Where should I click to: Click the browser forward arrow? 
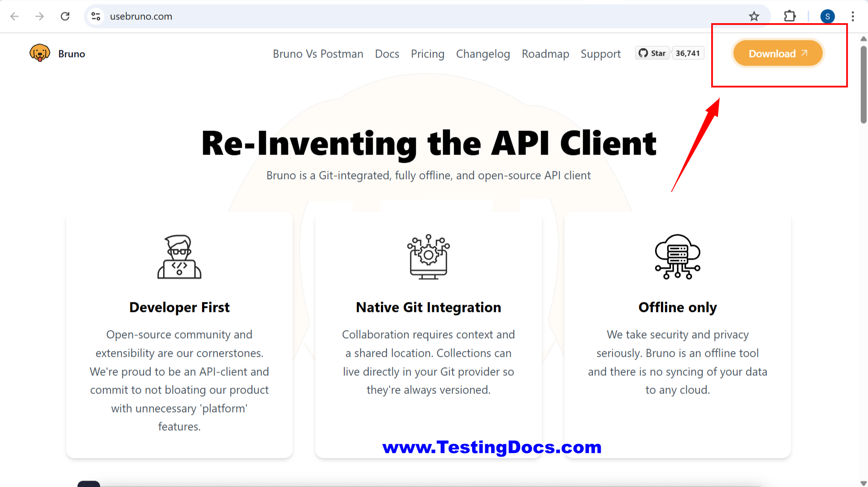pos(40,16)
